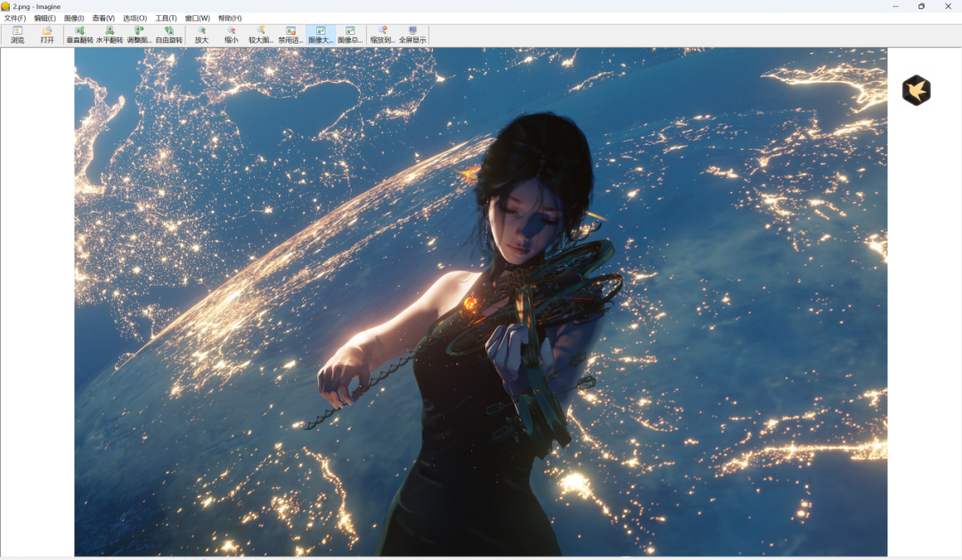Click the 打开 (Open) toolbar icon
Image resolution: width=962 pixels, height=560 pixels.
click(x=47, y=35)
